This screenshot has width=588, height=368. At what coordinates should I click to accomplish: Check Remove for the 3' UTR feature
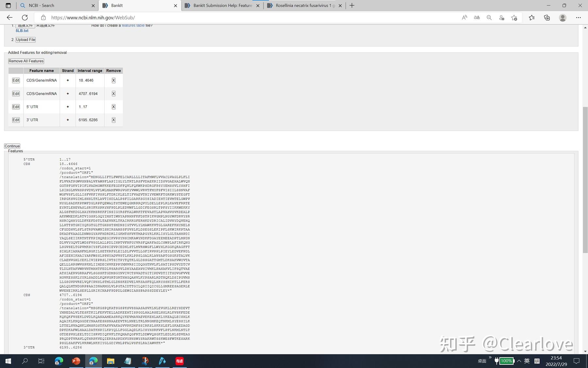[x=113, y=120]
